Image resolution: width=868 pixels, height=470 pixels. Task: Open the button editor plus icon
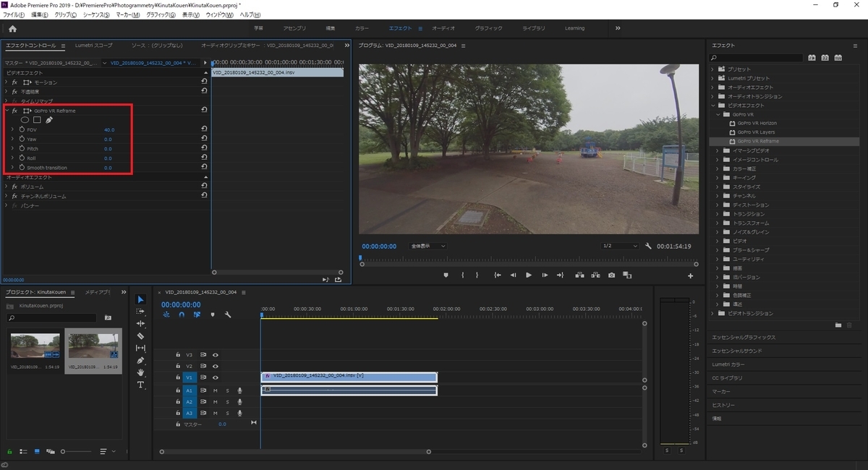coord(691,275)
